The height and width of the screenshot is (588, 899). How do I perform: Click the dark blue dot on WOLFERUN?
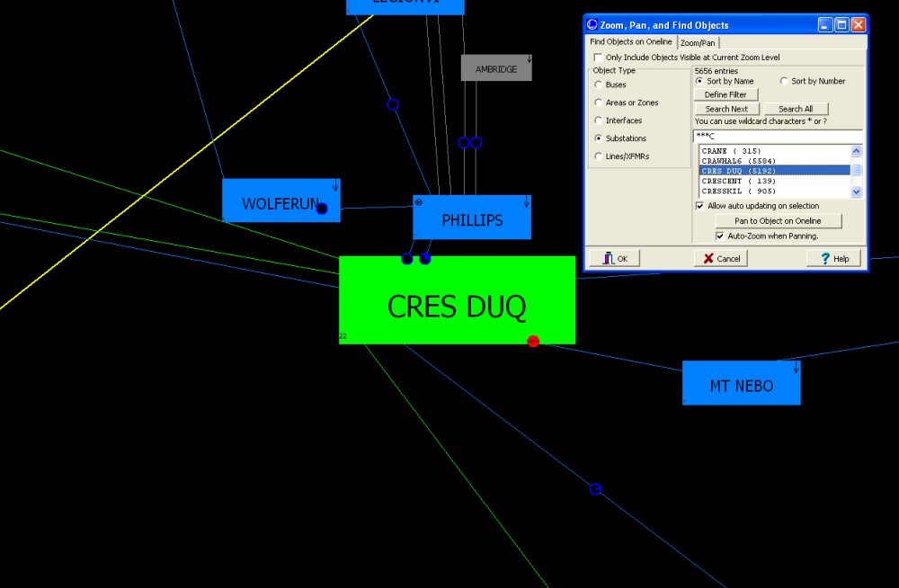pos(322,209)
